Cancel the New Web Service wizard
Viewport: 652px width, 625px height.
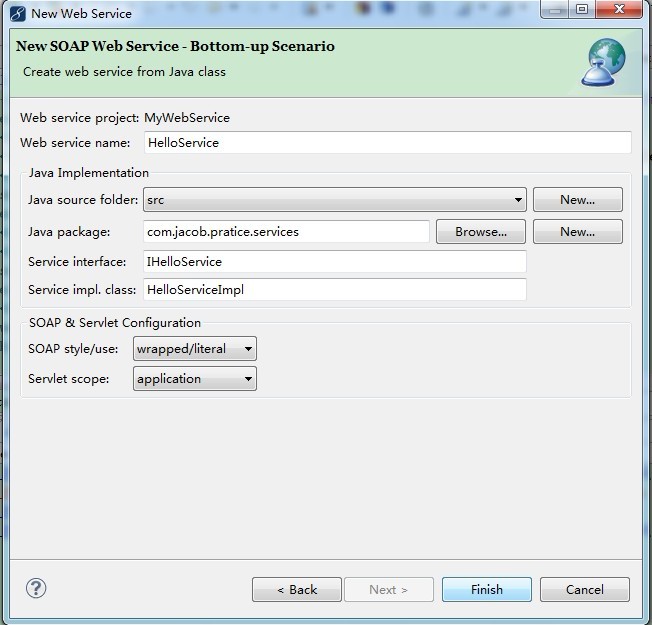pyautogui.click(x=585, y=589)
